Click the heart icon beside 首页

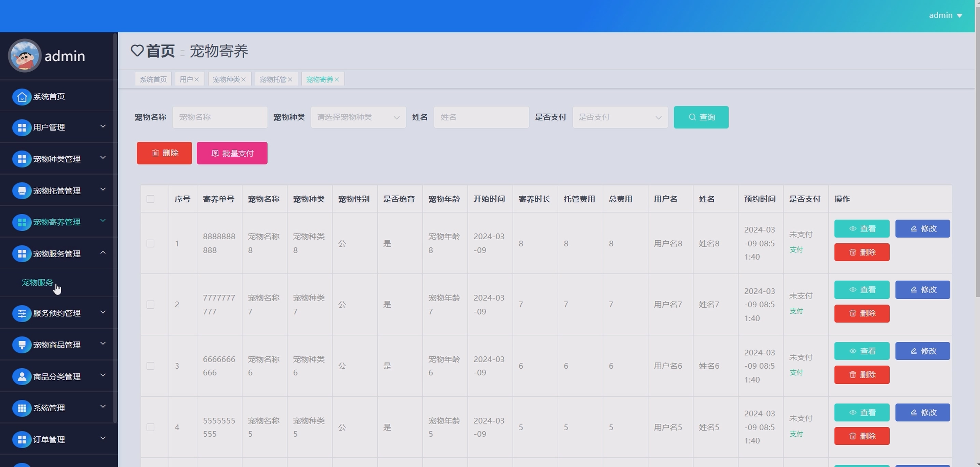click(x=137, y=51)
